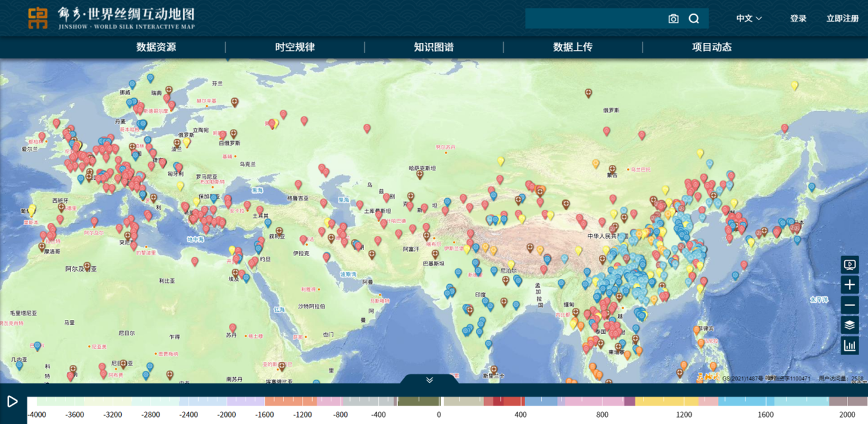Collapse the timeline panel with double chevron
Viewport: 868px width, 424px height.
point(430,380)
